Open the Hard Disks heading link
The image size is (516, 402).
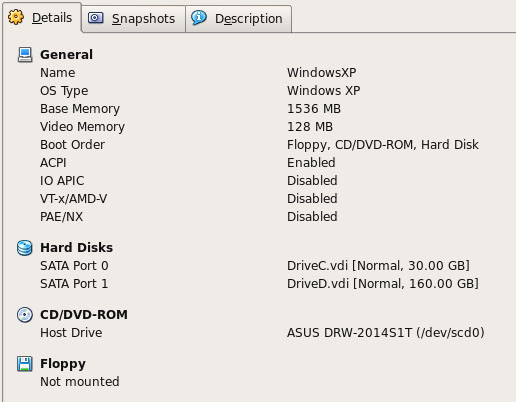coord(76,248)
